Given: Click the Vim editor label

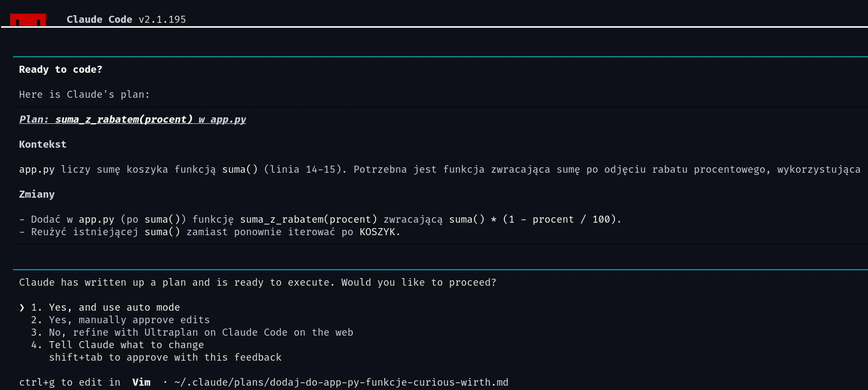Looking at the screenshot, I should [x=142, y=382].
